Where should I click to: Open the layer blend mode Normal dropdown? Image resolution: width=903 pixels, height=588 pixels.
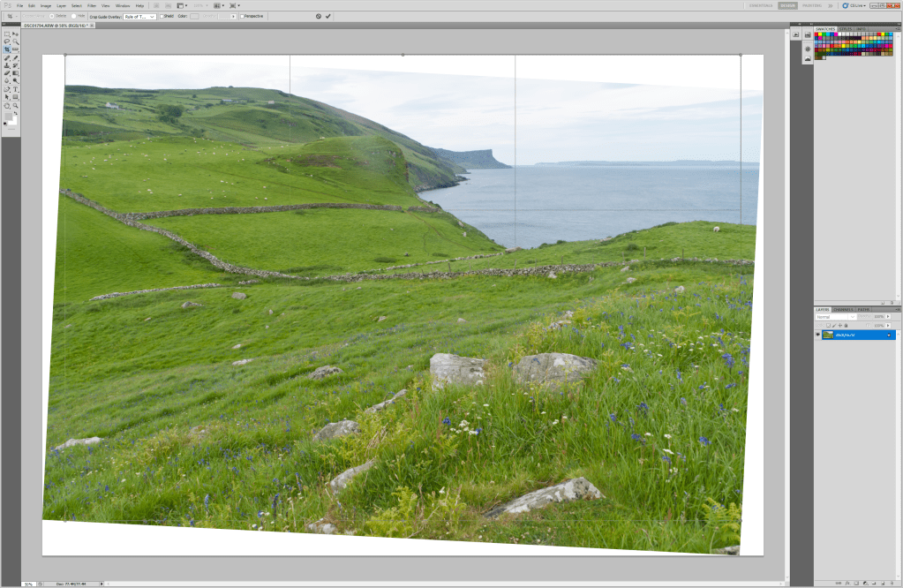834,317
